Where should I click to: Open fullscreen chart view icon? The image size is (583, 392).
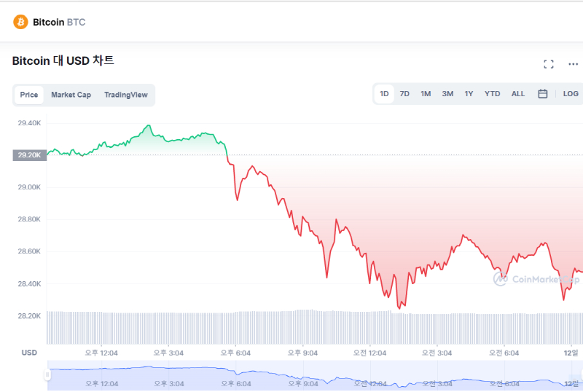[549, 64]
